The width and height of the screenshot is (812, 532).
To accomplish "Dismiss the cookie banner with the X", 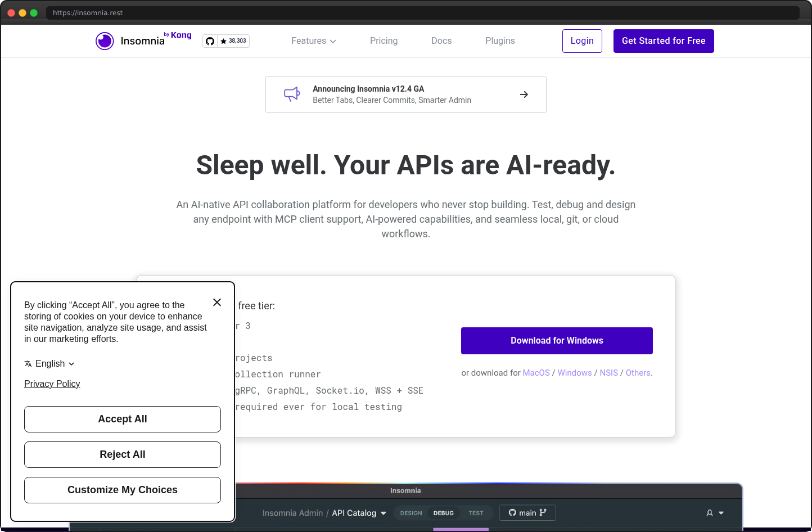I will pos(216,302).
